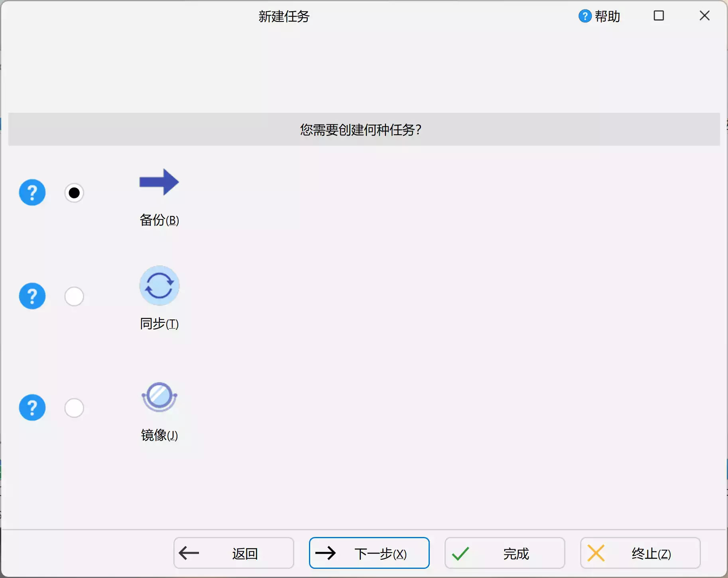Click the 下一步(X) next step button
Viewport: 728px width, 578px height.
(x=369, y=553)
